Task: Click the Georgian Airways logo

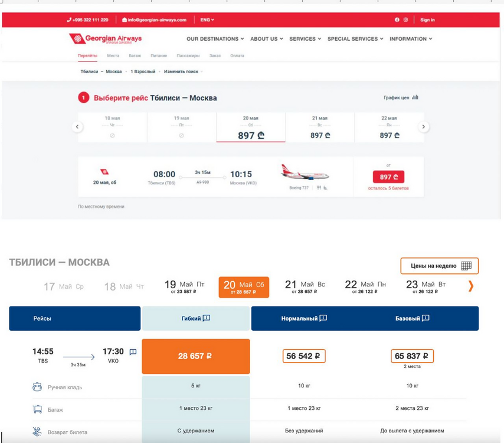Action: 106,38
